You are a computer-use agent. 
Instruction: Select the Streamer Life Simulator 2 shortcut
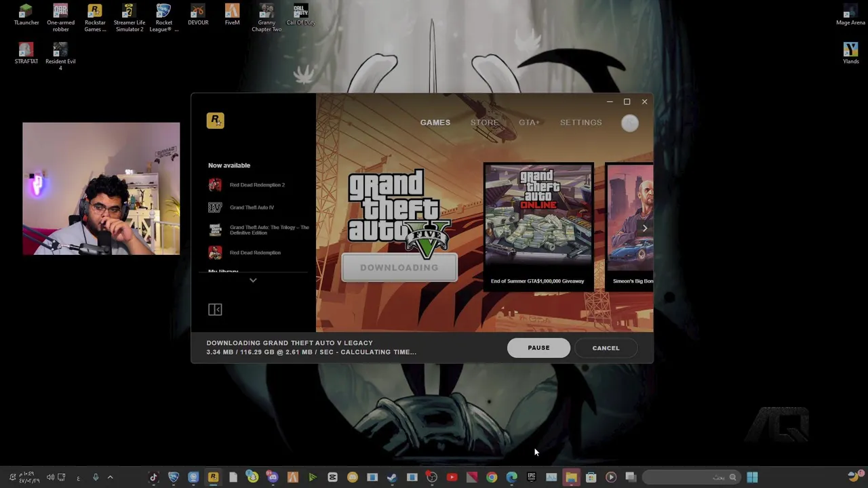[129, 18]
